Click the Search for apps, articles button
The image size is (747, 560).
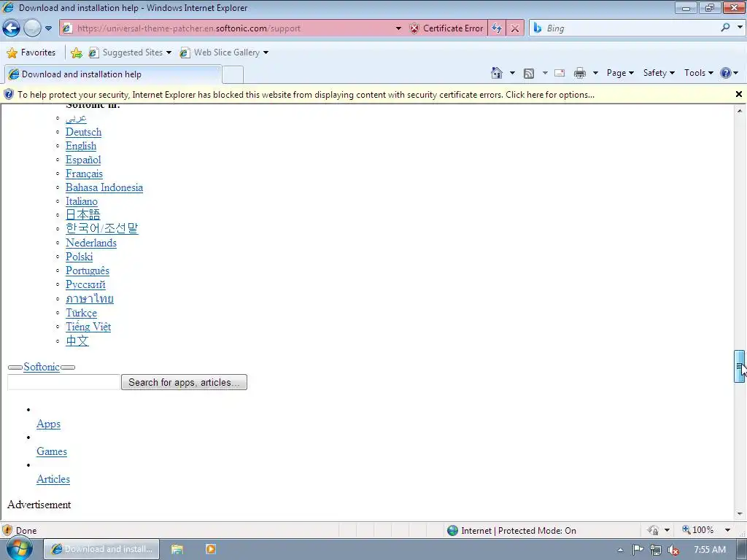tap(184, 382)
